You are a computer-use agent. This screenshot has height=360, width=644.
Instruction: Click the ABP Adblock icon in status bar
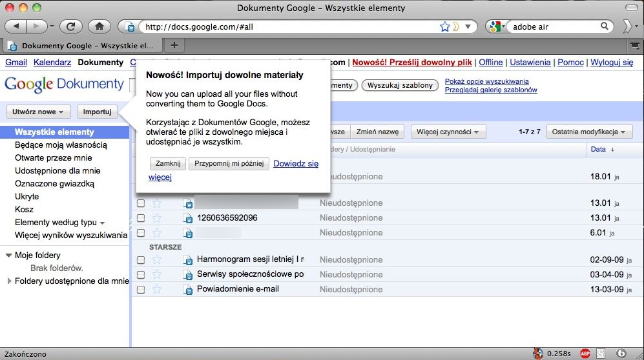(x=585, y=354)
